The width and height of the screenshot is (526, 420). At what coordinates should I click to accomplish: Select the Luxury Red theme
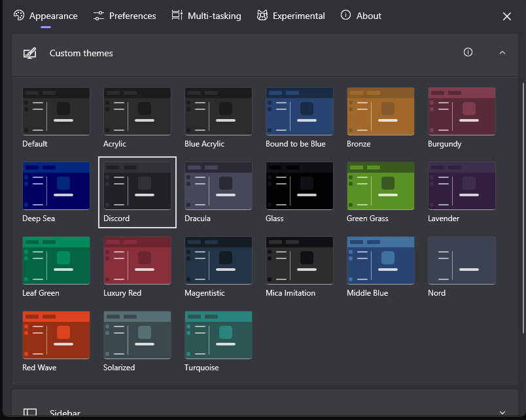point(137,260)
